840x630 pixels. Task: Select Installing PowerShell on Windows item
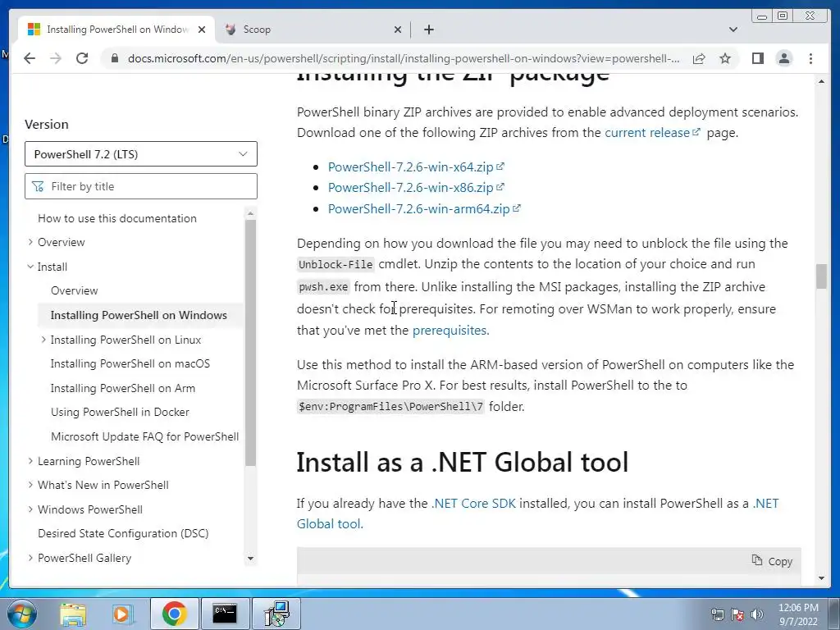pos(139,315)
